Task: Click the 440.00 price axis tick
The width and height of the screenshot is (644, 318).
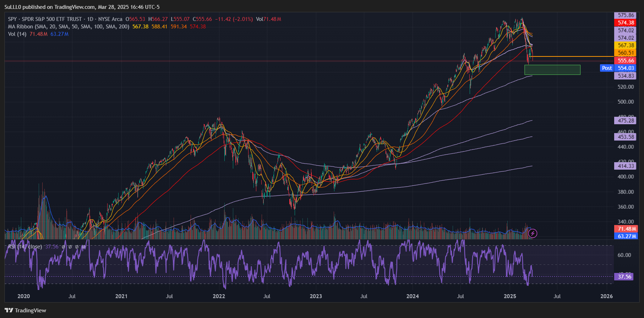Action: [626, 147]
